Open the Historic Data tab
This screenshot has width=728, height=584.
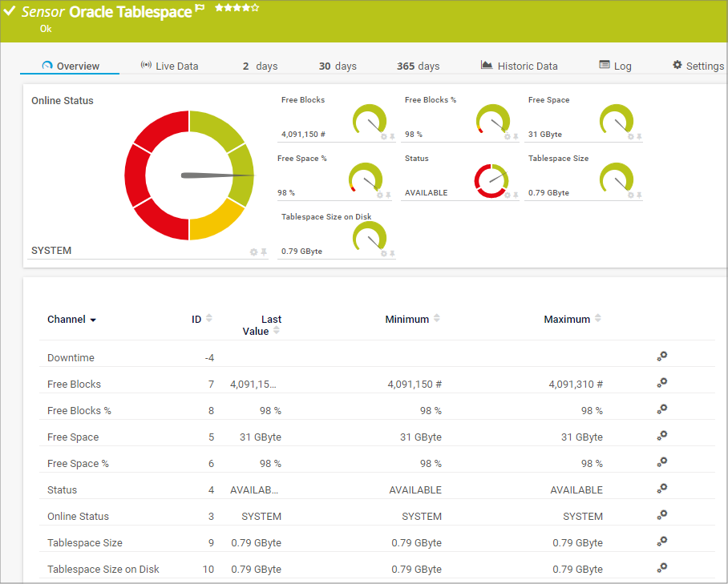[519, 66]
